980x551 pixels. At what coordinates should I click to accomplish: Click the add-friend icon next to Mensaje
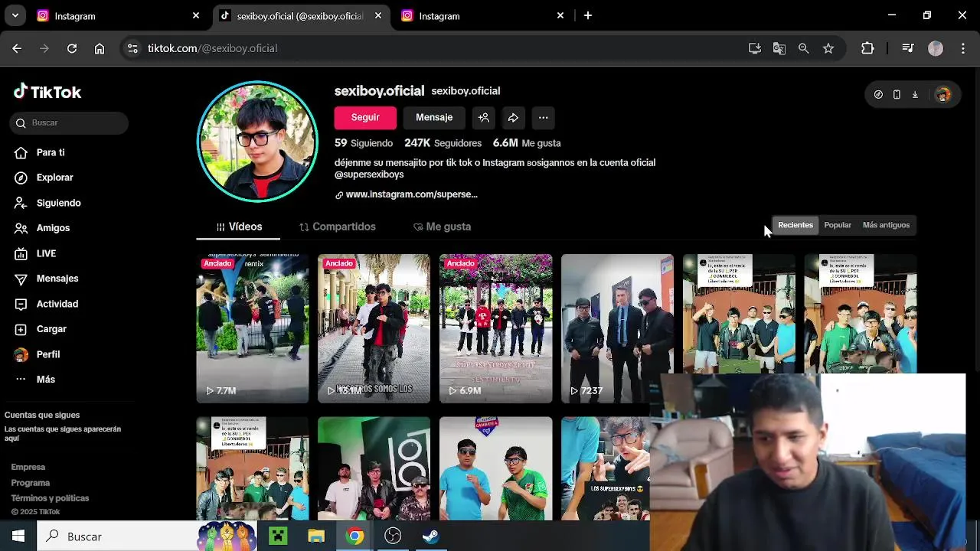(x=484, y=118)
